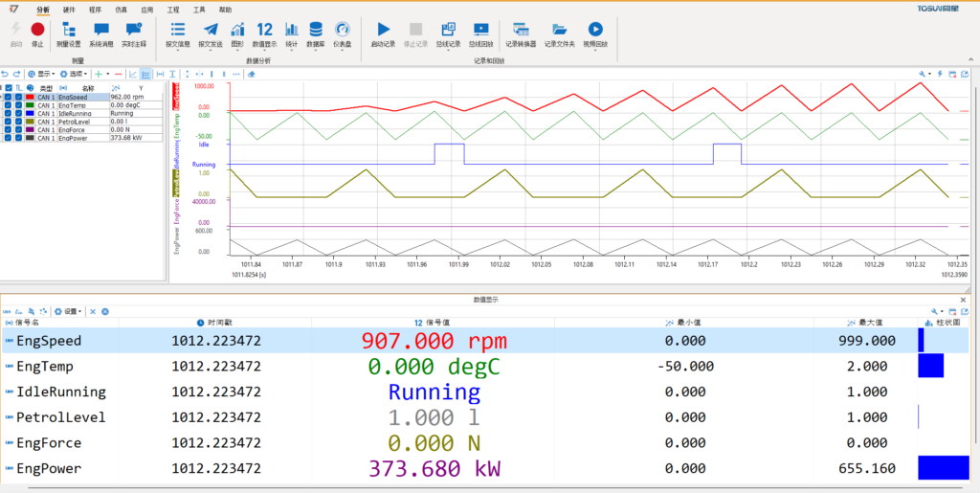Open the options gear dropdown in graph toolbar

coord(77,74)
